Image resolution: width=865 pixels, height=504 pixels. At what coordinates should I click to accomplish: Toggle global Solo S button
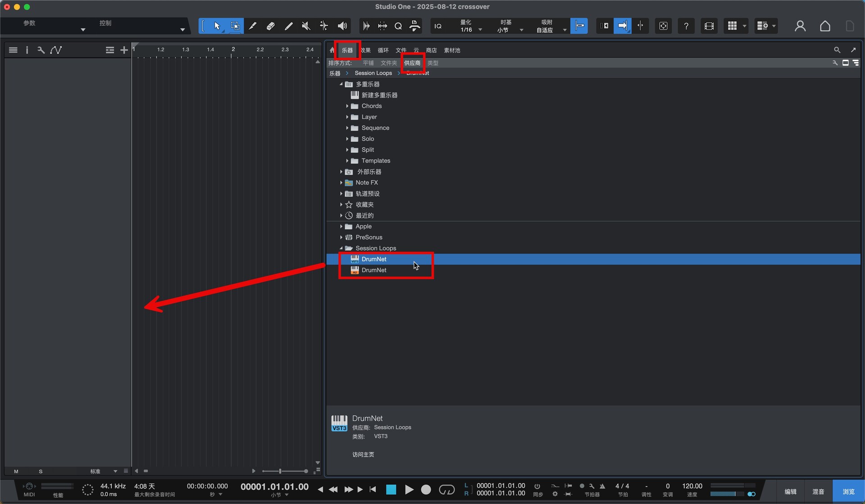pos(41,471)
